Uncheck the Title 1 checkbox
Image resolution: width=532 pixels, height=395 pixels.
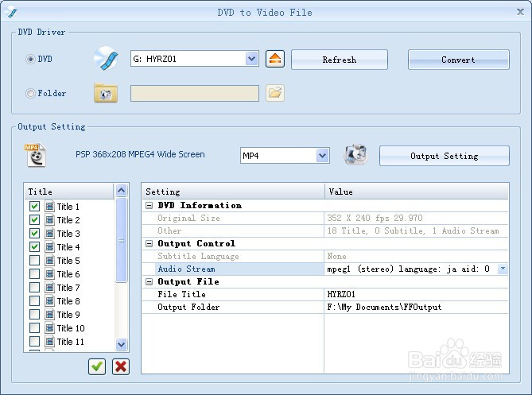34,206
